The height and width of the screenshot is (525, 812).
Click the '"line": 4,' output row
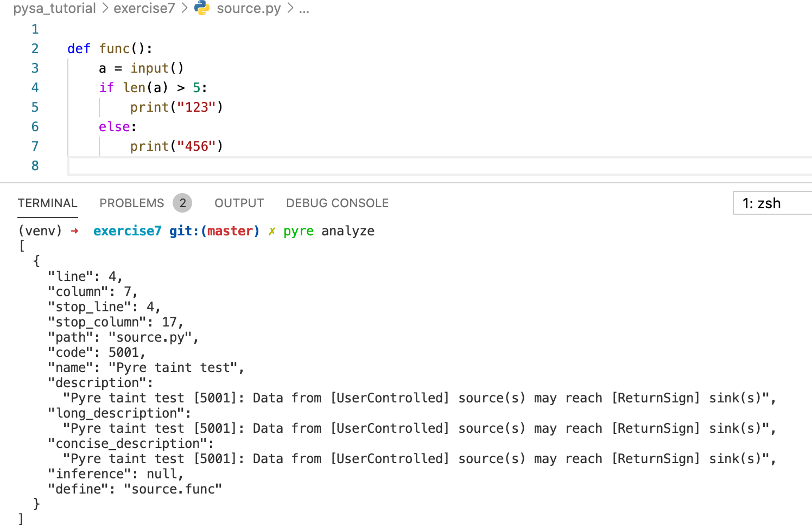(85, 277)
